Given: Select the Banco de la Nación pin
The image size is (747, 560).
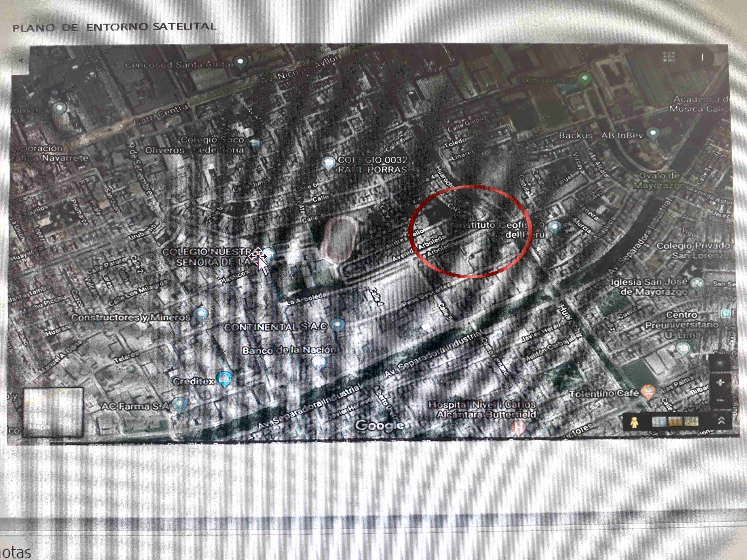Looking at the screenshot, I should pyautogui.click(x=319, y=364).
